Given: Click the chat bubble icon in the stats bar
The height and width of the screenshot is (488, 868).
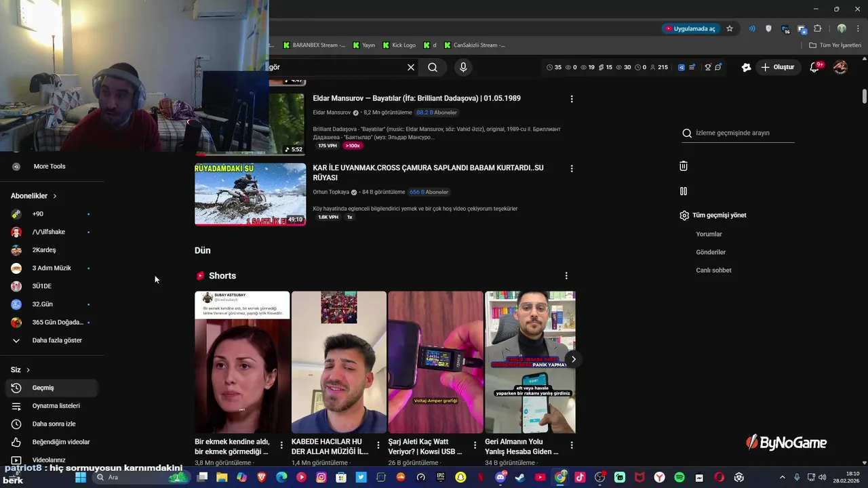Looking at the screenshot, I should [718, 67].
